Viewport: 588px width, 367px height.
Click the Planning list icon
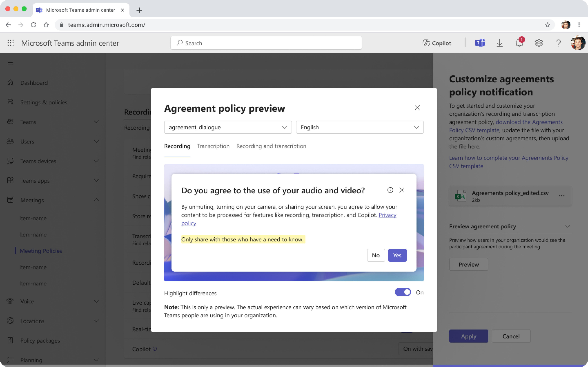pyautogui.click(x=10, y=360)
